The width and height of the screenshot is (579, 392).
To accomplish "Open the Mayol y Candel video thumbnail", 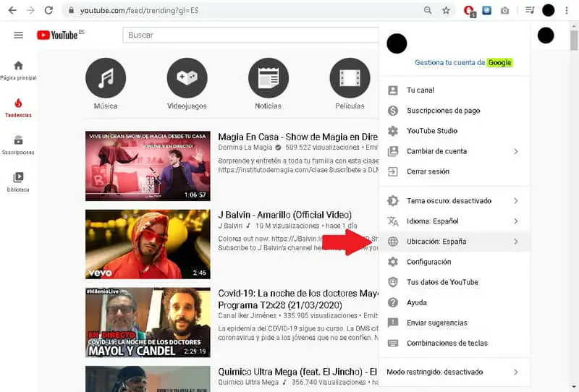I will pos(148,323).
